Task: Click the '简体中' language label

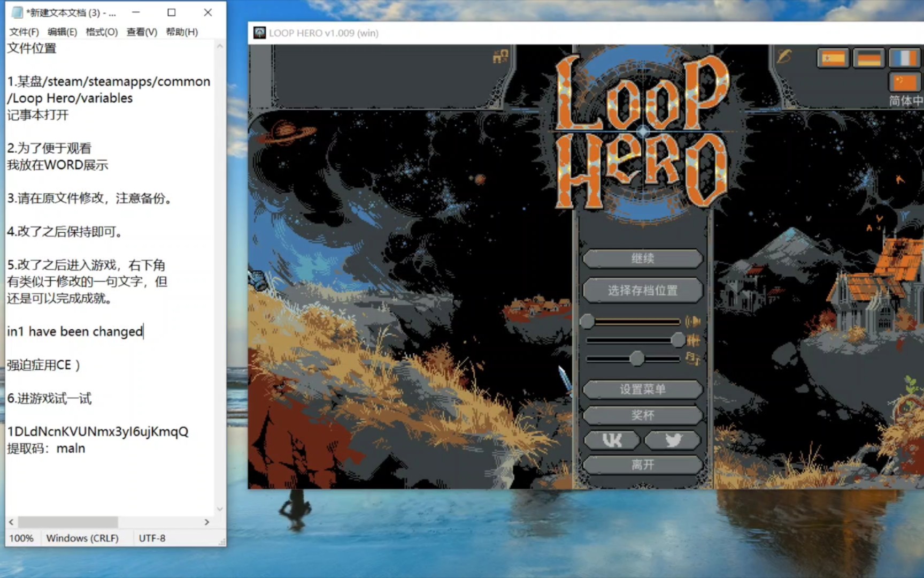Action: coord(906,101)
